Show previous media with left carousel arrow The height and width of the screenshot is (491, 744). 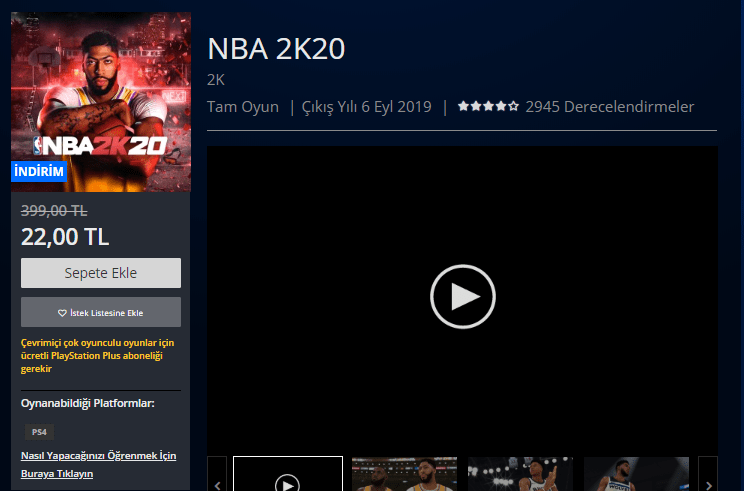[217, 474]
